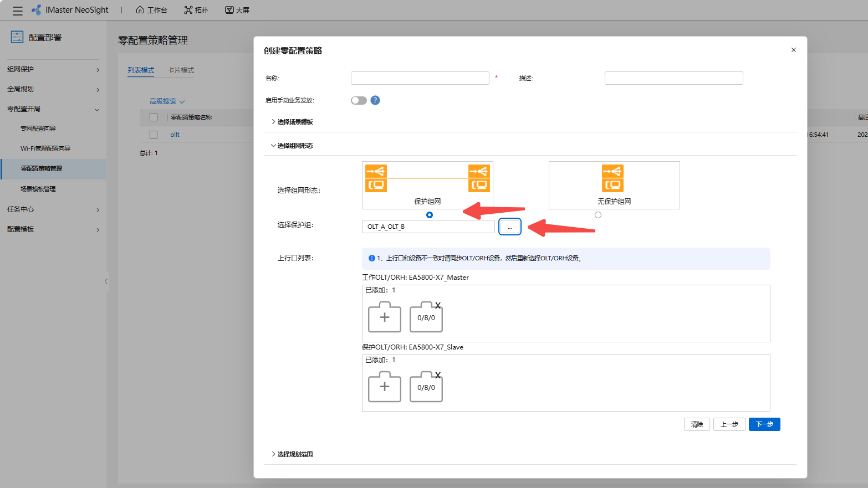Click the 下一步 button
The image size is (868, 488).
pyautogui.click(x=764, y=424)
